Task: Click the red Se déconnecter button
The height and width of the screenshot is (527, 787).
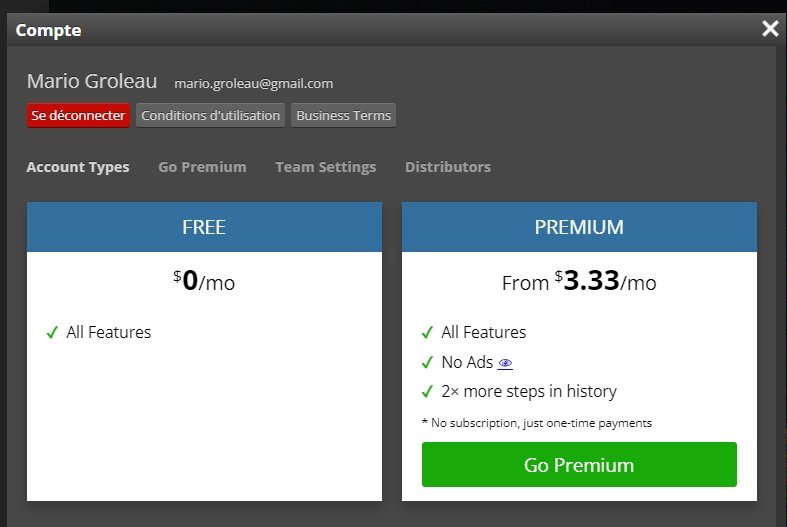Action: 78,115
